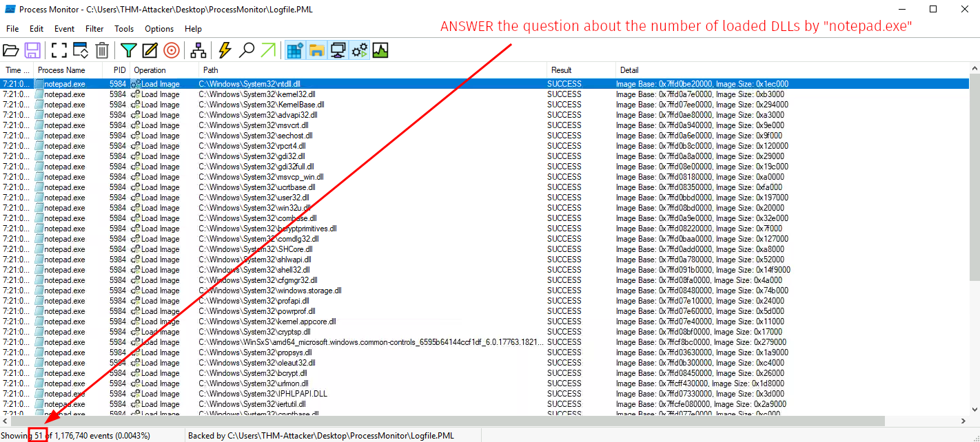Screen dimensions: 980x442
Task: Click the red target include-process icon
Action: tap(171, 50)
